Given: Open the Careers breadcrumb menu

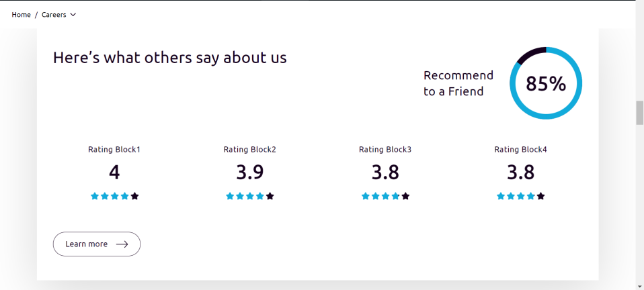Looking at the screenshot, I should 54,15.
